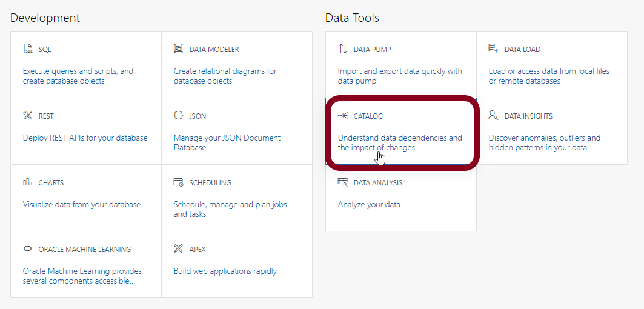
Task: Click the APEX pencil icon
Action: pos(178,248)
